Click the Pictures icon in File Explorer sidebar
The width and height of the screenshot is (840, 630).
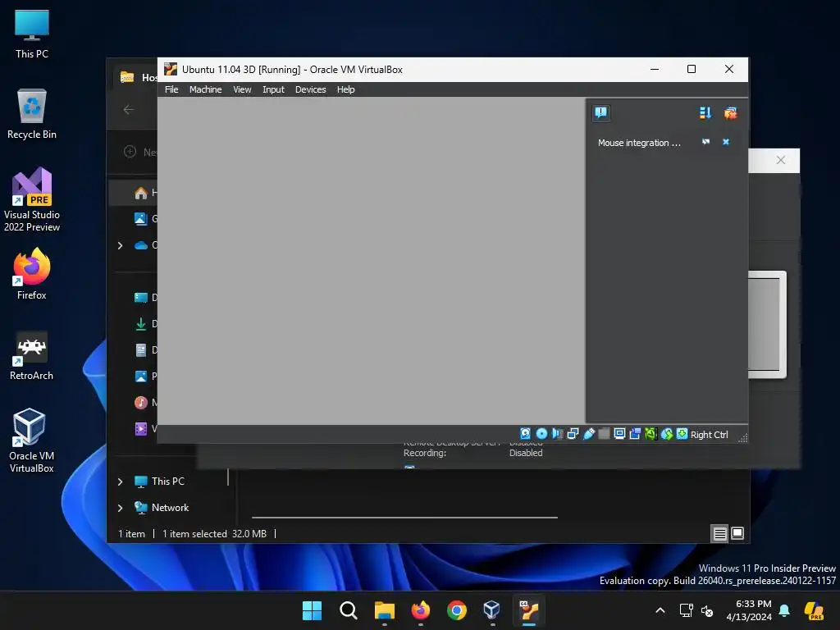click(141, 376)
